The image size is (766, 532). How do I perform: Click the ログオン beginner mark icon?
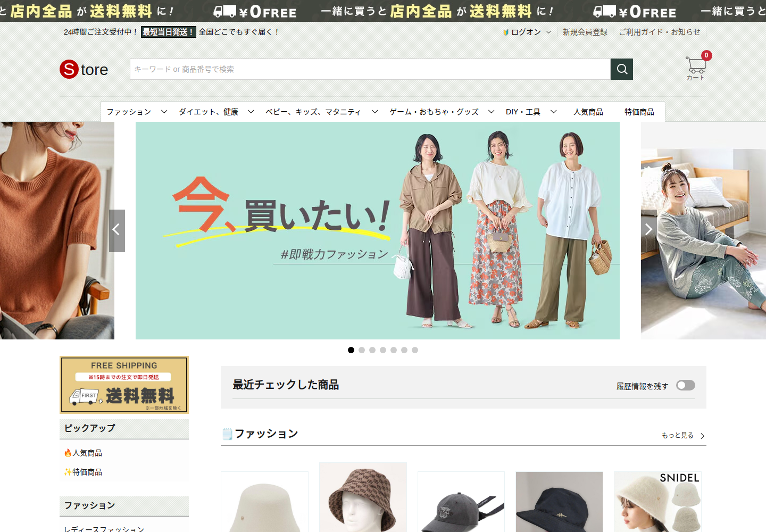[x=506, y=32]
